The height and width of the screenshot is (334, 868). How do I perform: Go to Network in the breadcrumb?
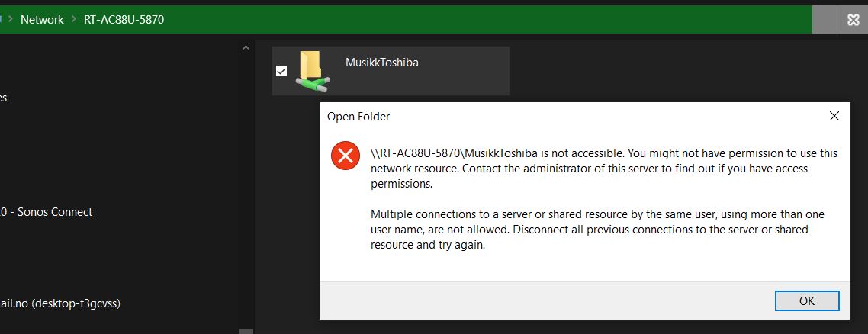click(42, 19)
